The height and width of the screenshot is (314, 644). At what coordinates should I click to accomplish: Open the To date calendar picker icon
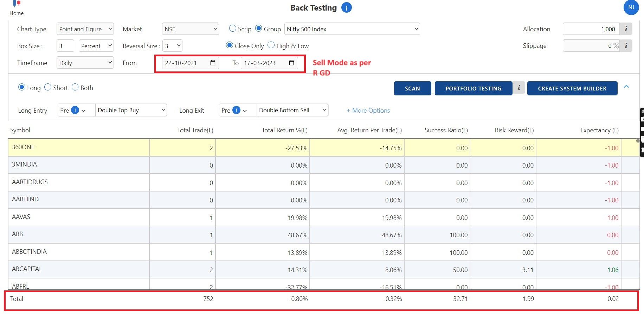[291, 63]
